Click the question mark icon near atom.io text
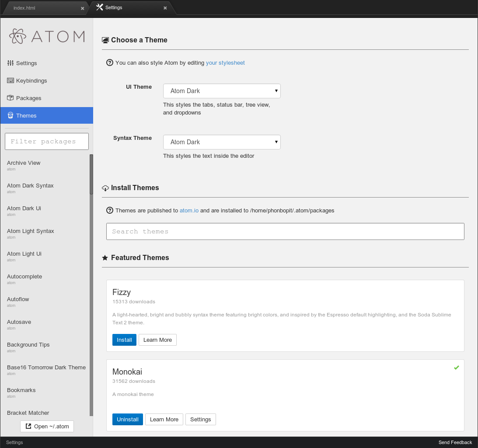The image size is (478, 448). pyautogui.click(x=110, y=210)
